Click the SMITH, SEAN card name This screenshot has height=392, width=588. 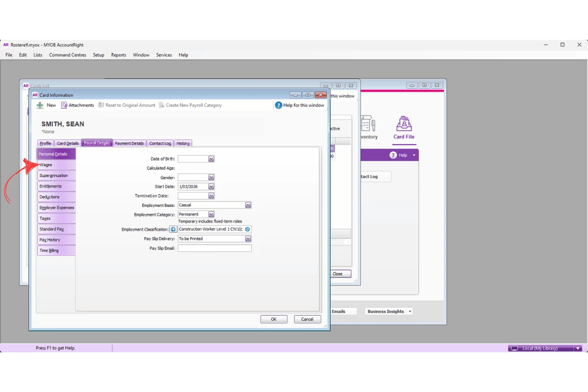click(63, 124)
